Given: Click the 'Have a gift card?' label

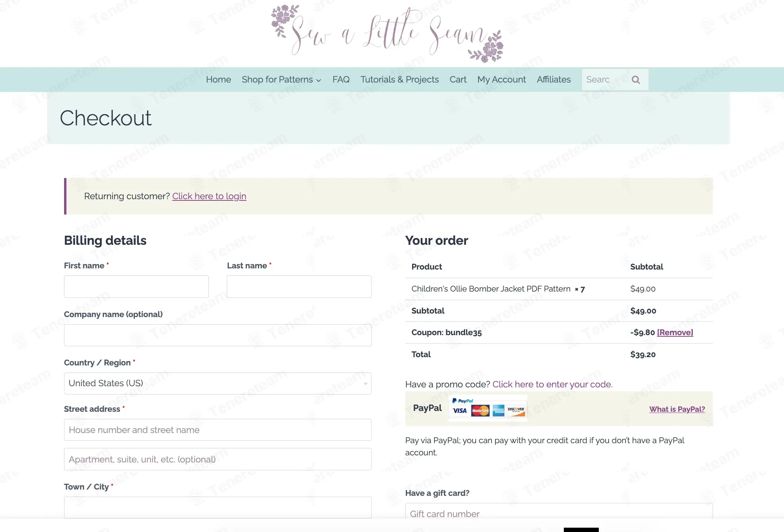Looking at the screenshot, I should point(437,493).
